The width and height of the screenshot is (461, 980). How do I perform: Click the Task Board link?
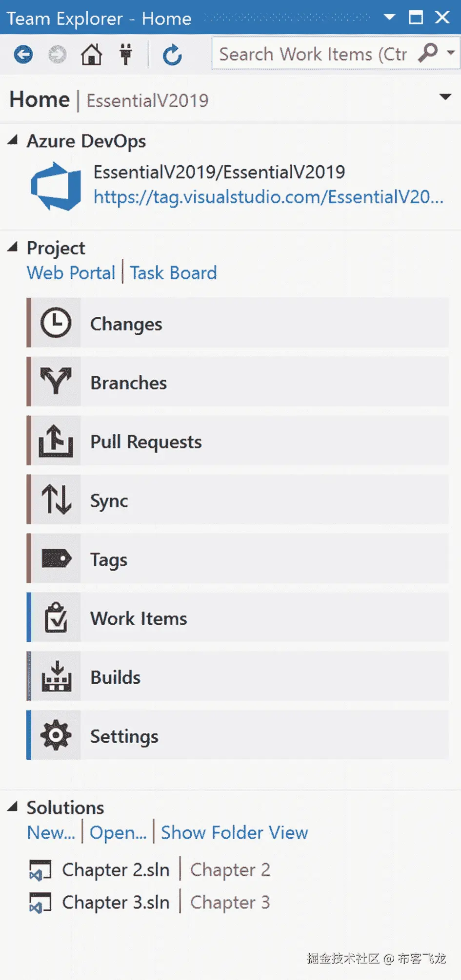click(x=173, y=273)
